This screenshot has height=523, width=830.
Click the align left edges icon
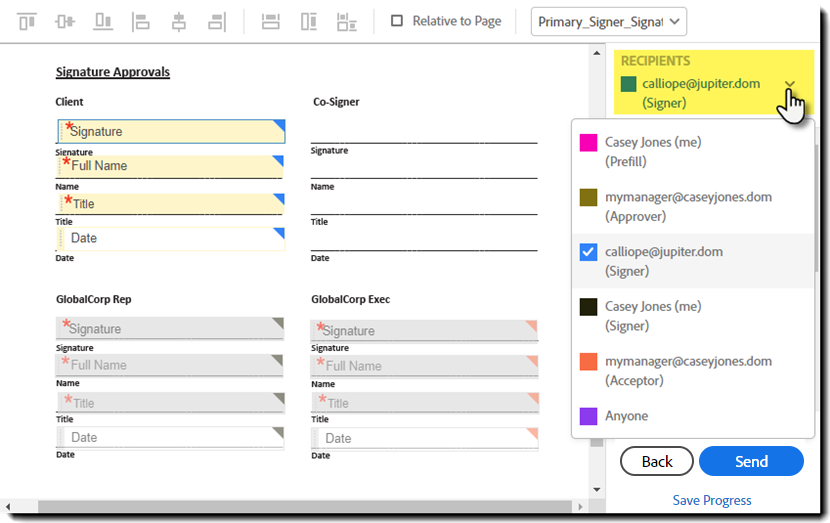(x=141, y=21)
